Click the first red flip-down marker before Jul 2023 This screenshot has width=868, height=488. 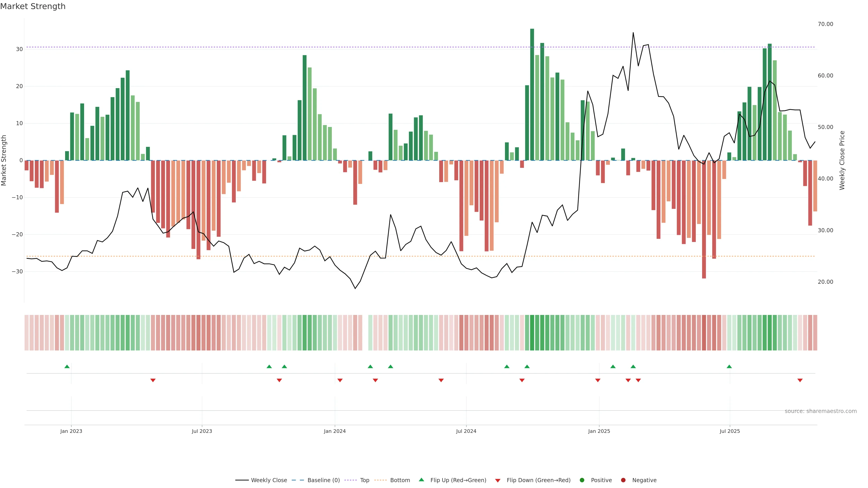153,380
